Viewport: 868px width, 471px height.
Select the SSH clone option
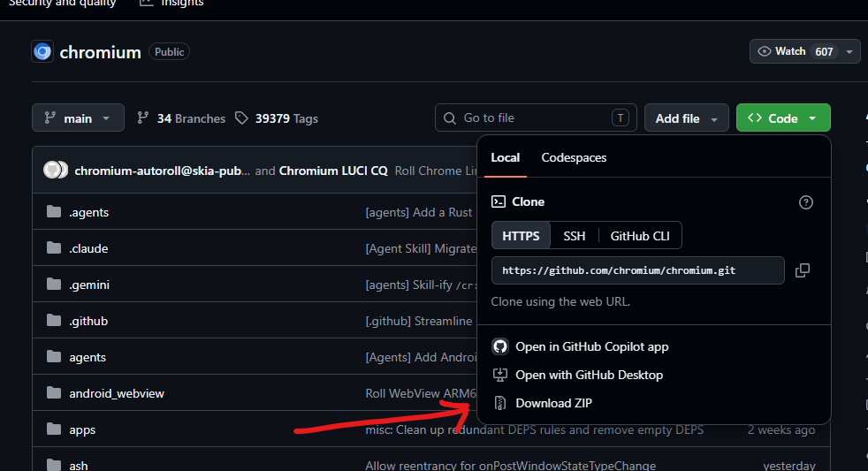pos(574,236)
